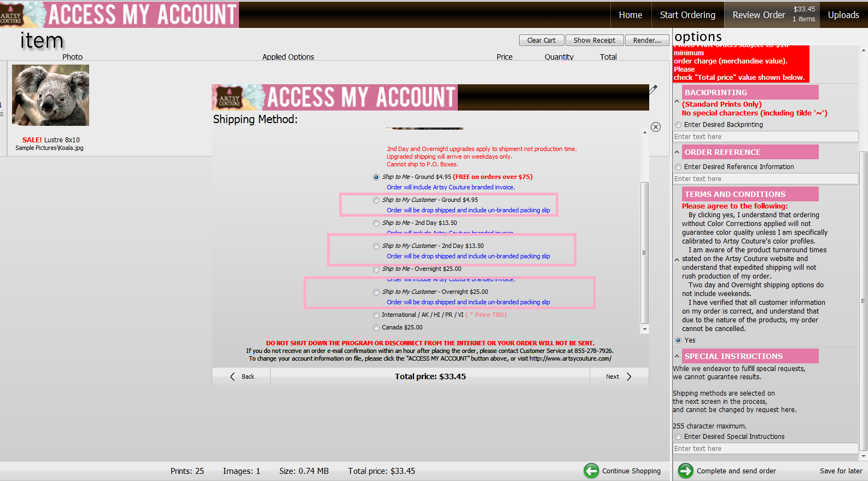Select Ship to Me Overnight $25.00
Image resolution: width=868 pixels, height=481 pixels.
pos(376,269)
